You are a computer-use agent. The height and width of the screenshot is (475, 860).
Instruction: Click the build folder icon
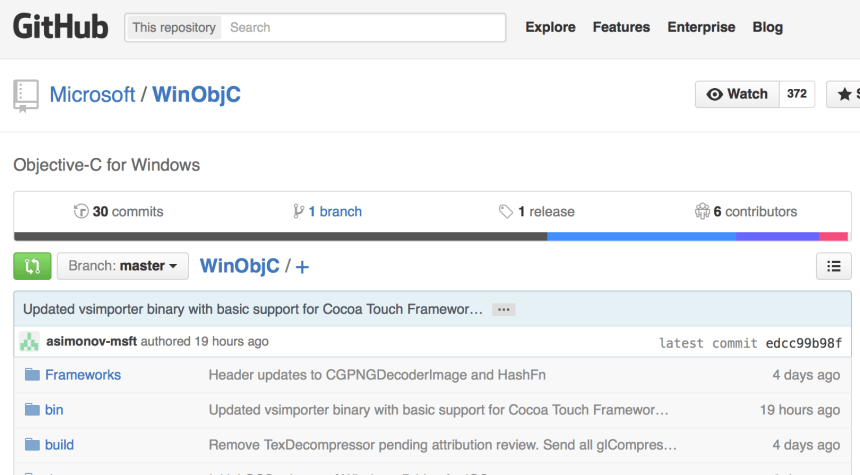[32, 445]
